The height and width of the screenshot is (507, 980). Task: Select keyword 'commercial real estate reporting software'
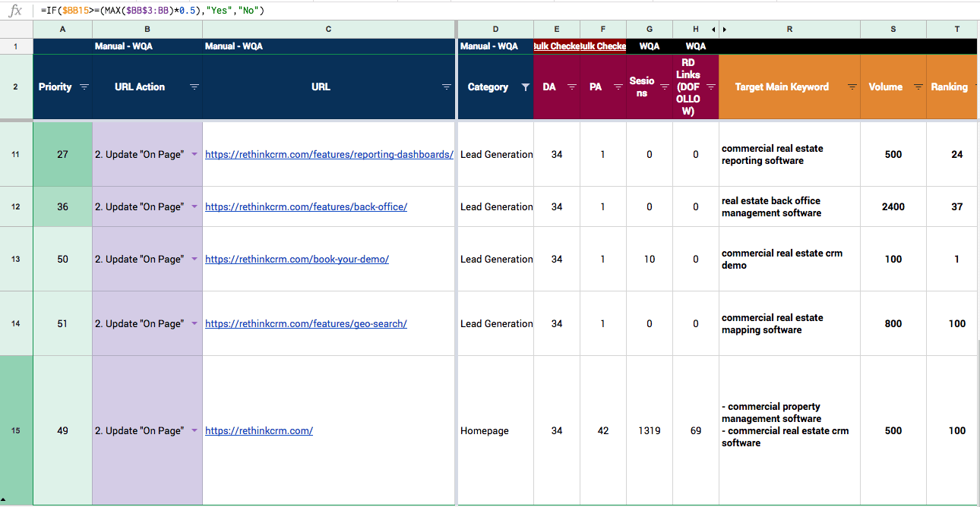(x=789, y=154)
